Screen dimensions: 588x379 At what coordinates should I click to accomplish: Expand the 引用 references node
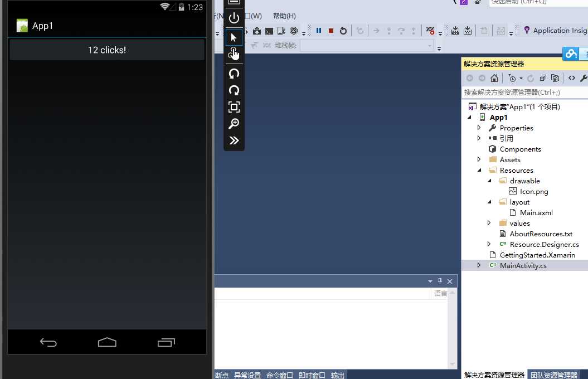click(x=479, y=138)
